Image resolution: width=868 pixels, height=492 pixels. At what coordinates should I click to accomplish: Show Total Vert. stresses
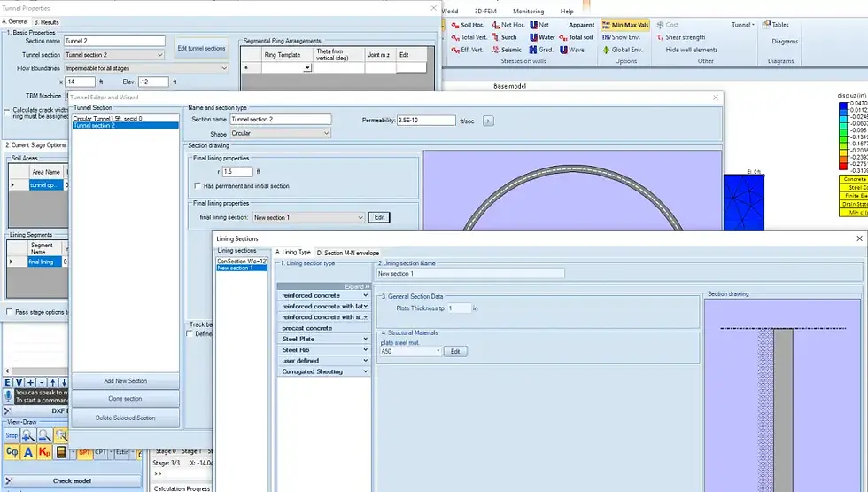[469, 37]
